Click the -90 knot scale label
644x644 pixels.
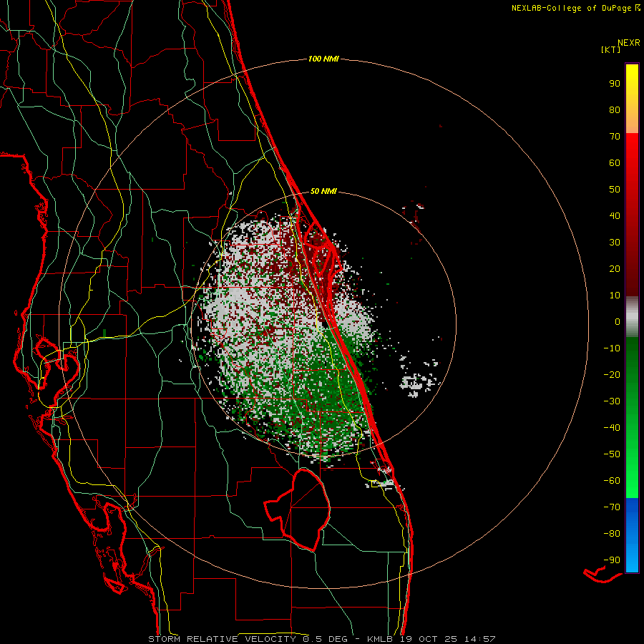(612, 560)
